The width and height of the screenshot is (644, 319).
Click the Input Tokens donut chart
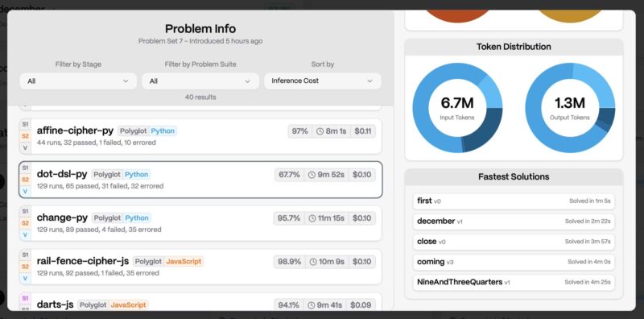pyautogui.click(x=457, y=108)
